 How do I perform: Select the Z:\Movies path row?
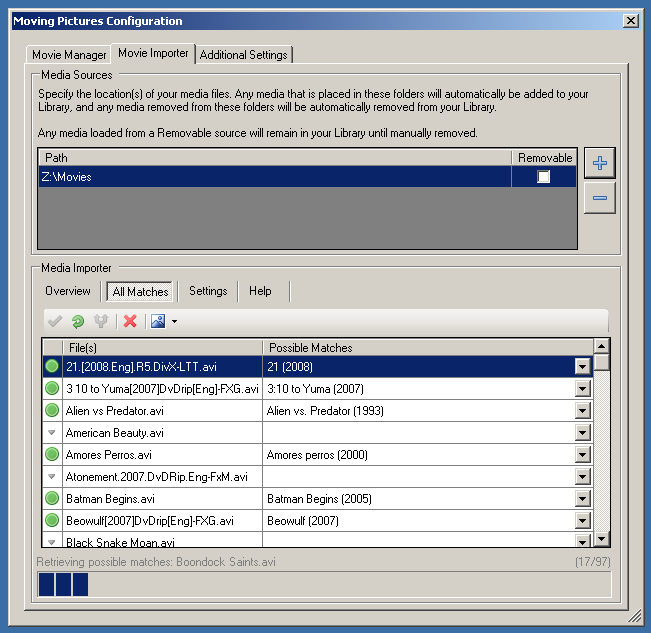coord(270,177)
